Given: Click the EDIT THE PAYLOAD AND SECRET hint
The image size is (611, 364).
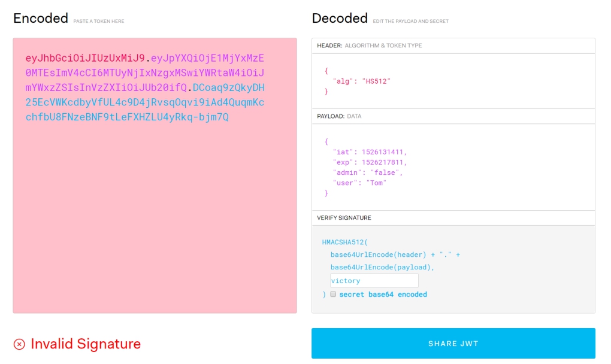Looking at the screenshot, I should [411, 21].
